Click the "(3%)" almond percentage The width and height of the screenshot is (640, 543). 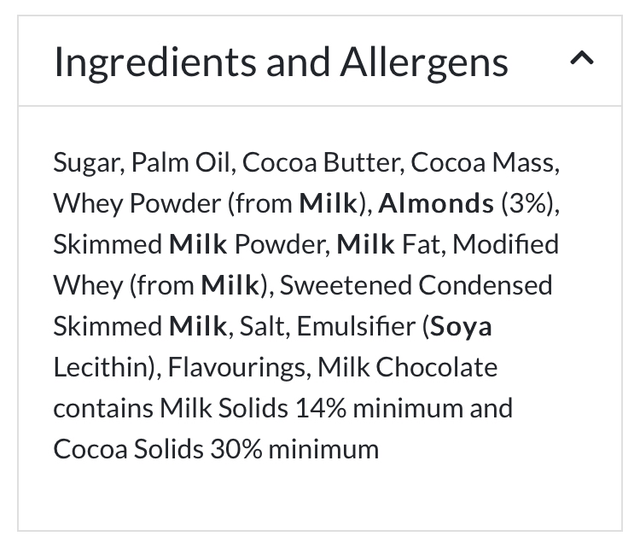(527, 204)
